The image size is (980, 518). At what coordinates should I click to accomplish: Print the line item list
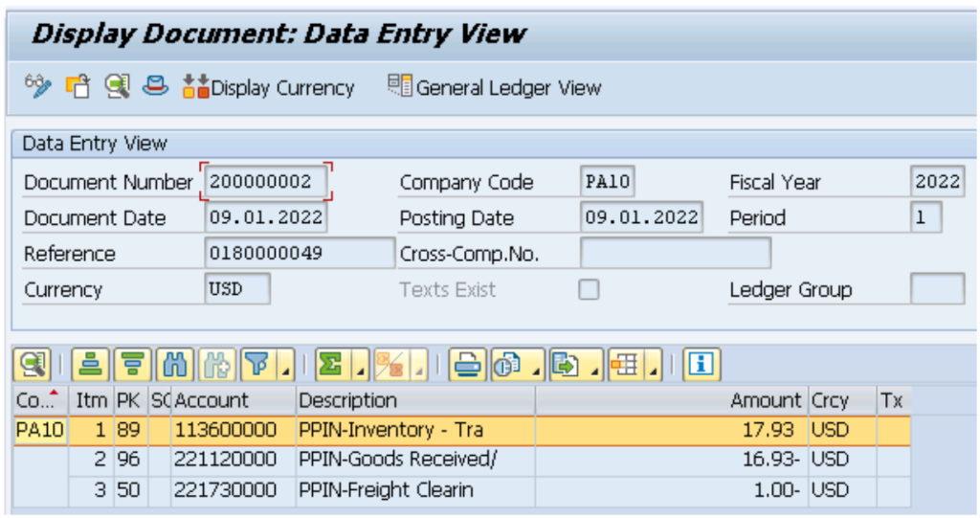467,365
